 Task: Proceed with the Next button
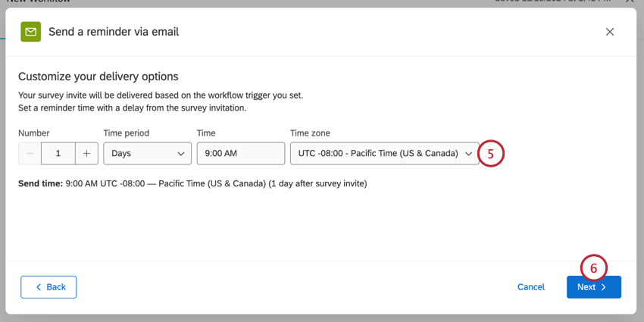[593, 287]
